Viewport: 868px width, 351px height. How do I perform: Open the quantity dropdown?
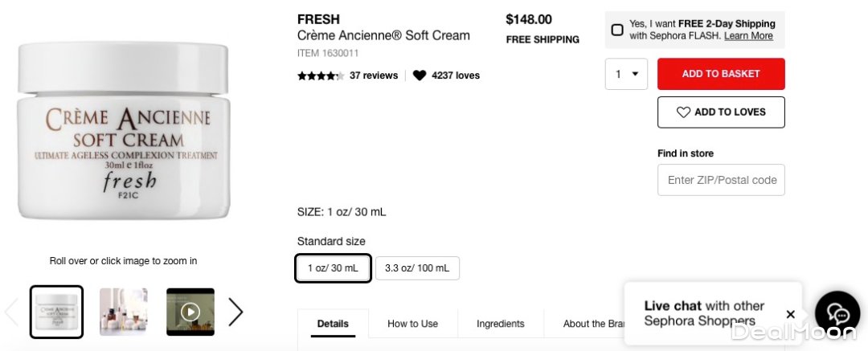(x=626, y=74)
